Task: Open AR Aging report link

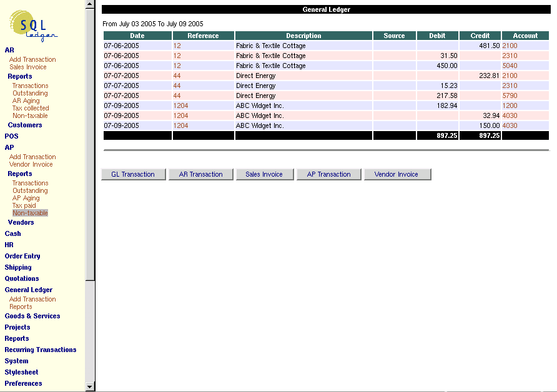Action: pyautogui.click(x=26, y=100)
